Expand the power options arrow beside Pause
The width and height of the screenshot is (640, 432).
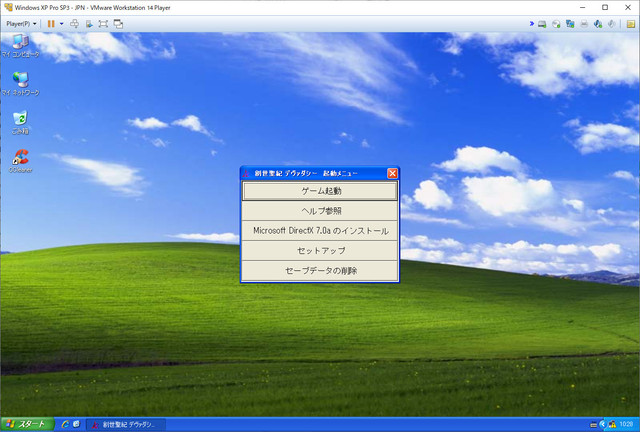click(x=62, y=24)
